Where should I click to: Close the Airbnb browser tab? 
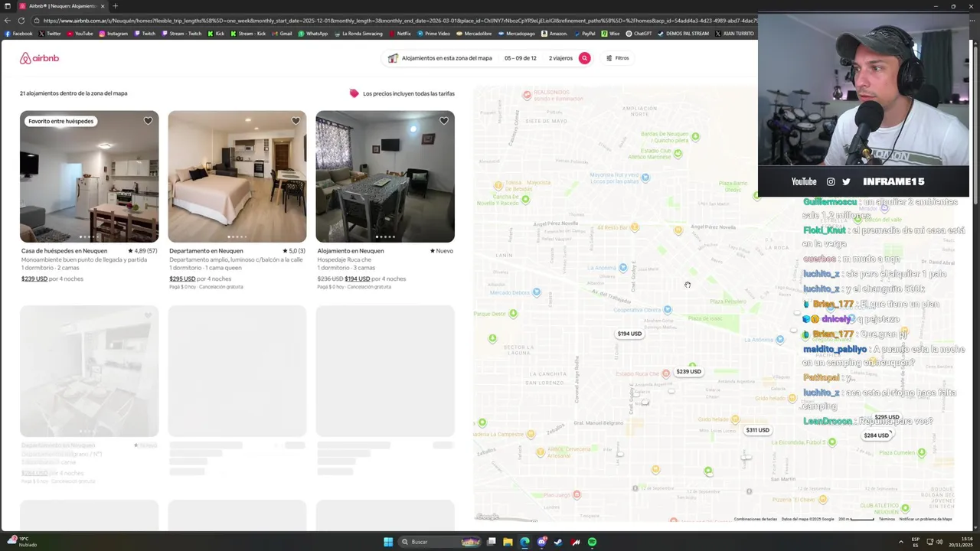click(x=103, y=6)
